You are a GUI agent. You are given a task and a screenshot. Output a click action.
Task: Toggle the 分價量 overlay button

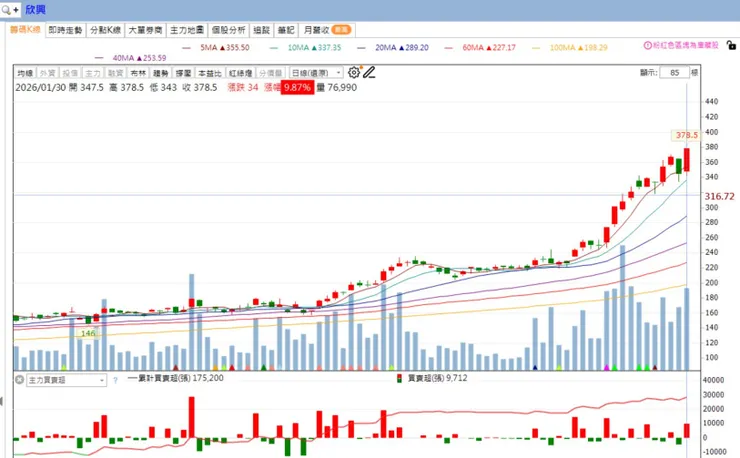pos(271,73)
